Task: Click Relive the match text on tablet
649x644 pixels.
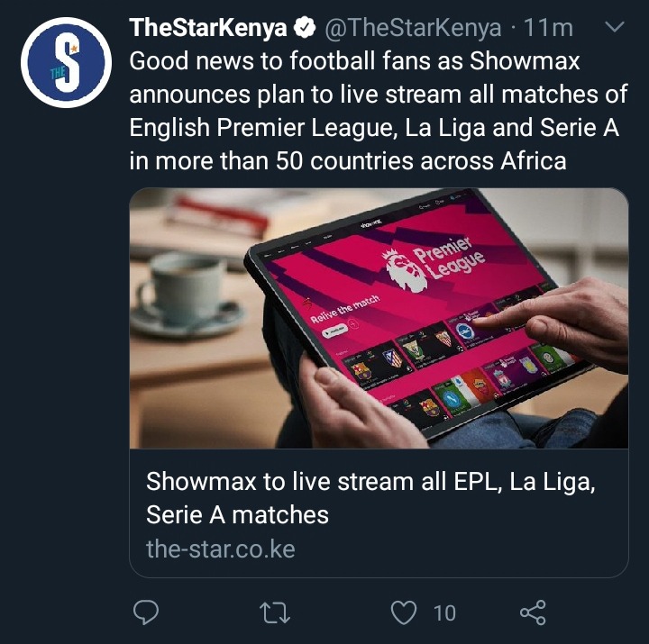Action: [344, 309]
